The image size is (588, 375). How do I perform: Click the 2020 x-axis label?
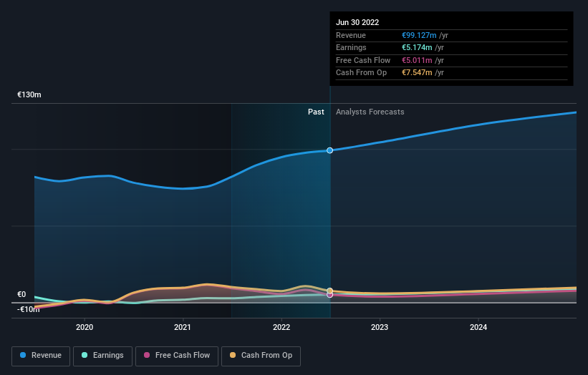pos(85,327)
